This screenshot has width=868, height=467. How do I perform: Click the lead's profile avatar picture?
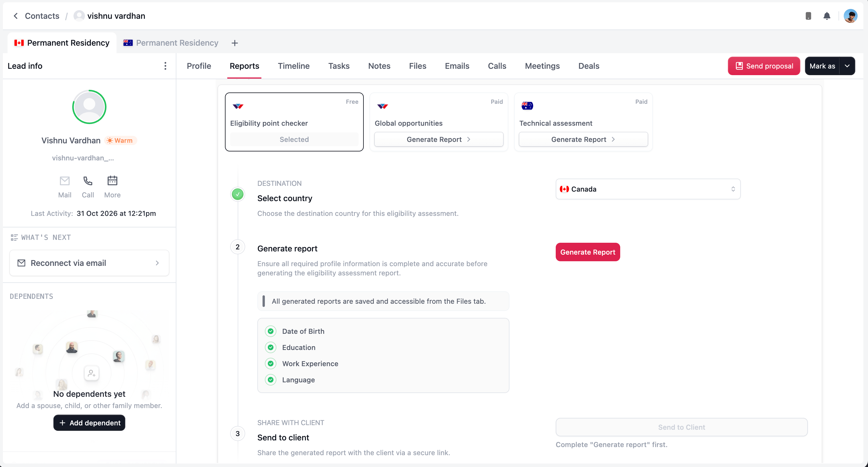89,107
